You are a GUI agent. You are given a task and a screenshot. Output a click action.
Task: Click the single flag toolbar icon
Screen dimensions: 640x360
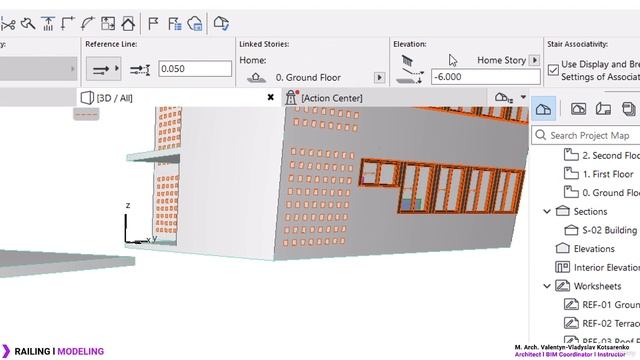click(153, 24)
